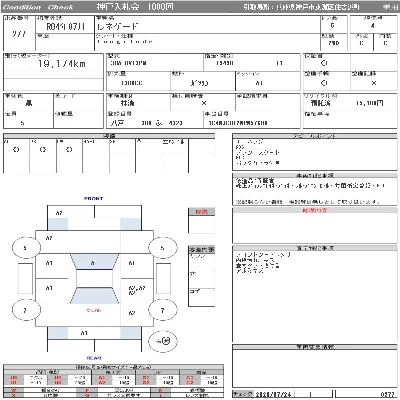Screen dimensions: 400x400
Task: Click the rear tire circle right of trunk
Action: tap(162, 310)
